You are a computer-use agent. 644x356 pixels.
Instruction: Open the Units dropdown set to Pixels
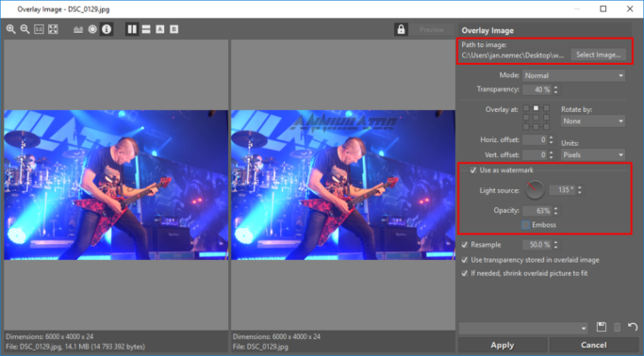593,155
